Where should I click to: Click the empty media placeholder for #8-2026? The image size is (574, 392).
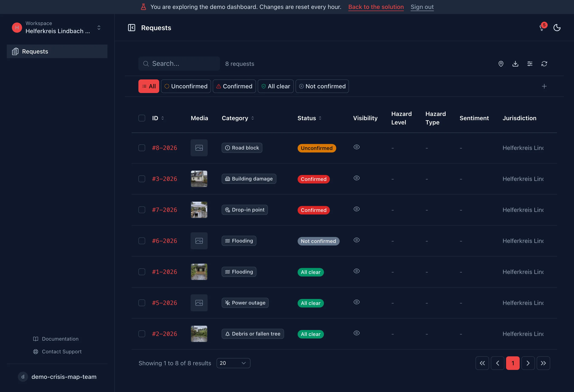click(199, 148)
